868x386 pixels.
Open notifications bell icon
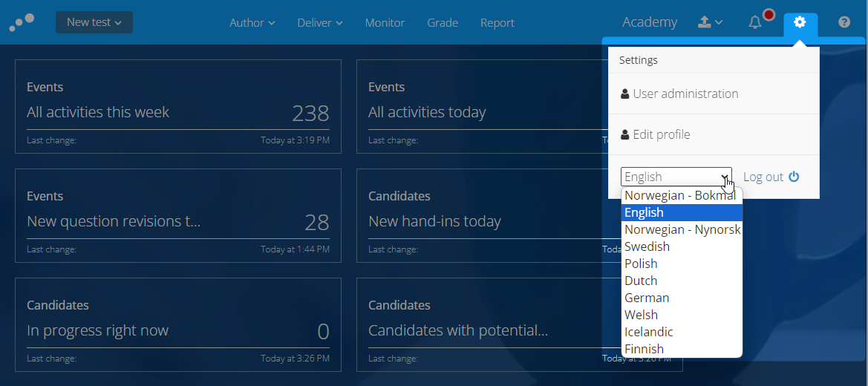[x=755, y=23]
